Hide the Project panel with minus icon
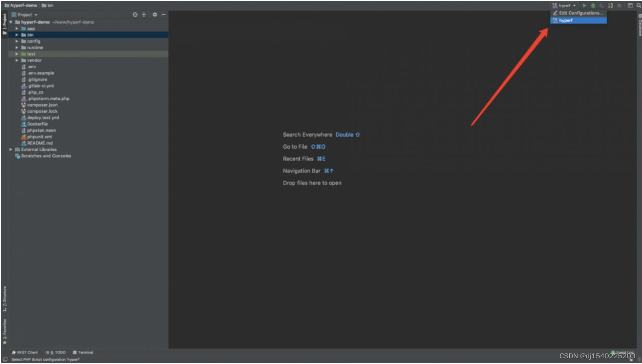The height and width of the screenshot is (364, 642). (164, 14)
